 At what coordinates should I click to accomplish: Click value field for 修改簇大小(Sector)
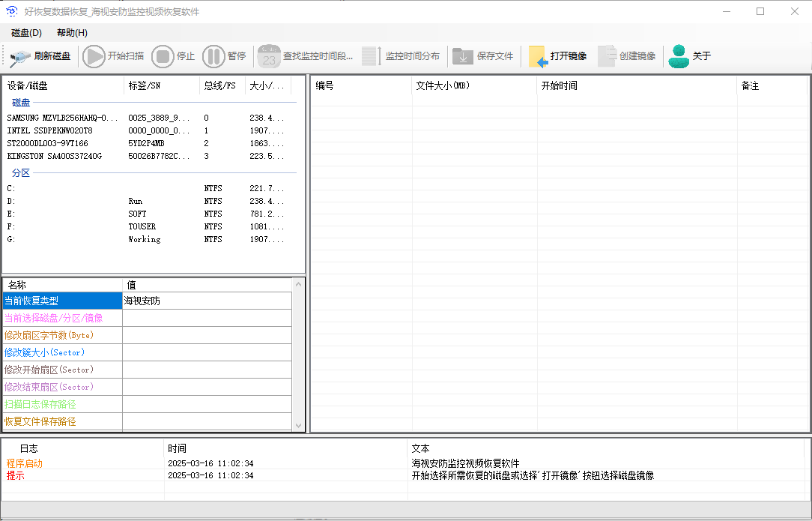click(x=207, y=352)
